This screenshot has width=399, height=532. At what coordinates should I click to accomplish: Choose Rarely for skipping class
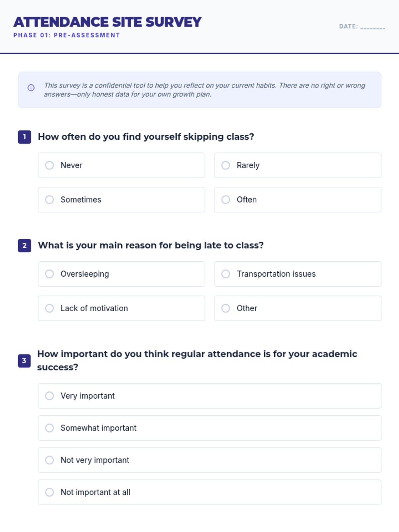click(226, 165)
